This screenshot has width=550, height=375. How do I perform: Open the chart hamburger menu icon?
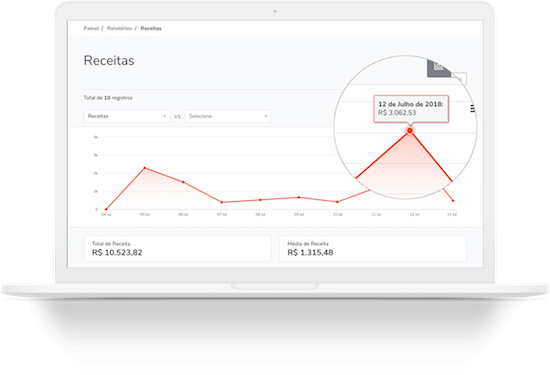472,109
